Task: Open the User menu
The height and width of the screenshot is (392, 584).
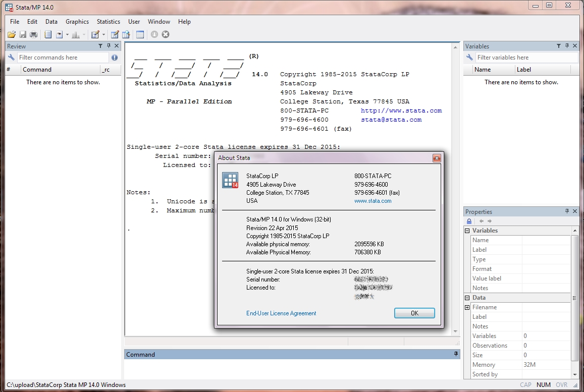Action: (134, 22)
